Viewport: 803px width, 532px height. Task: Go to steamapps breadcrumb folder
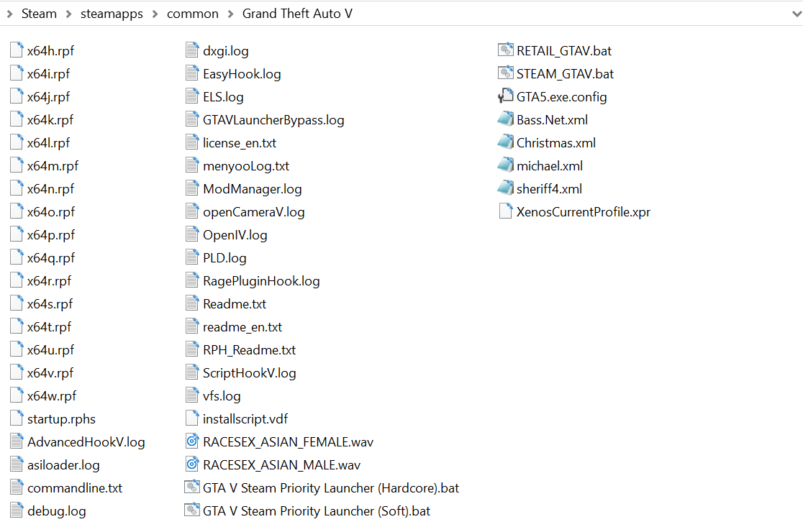pyautogui.click(x=112, y=14)
